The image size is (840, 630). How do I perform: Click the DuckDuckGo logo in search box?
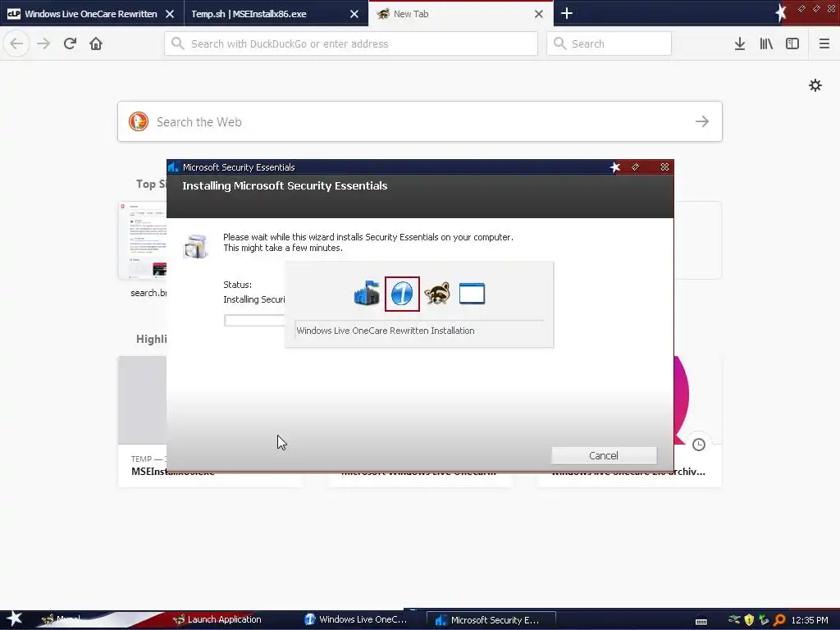pyautogui.click(x=139, y=121)
